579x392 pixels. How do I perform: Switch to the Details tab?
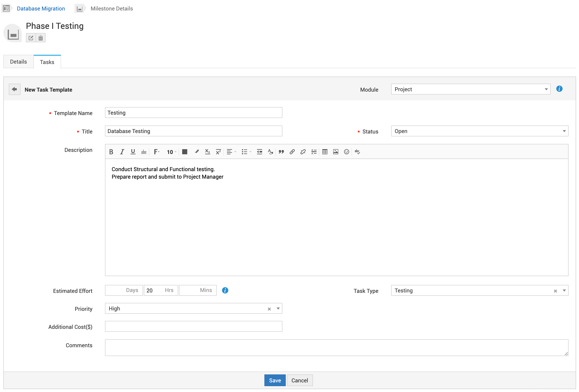tap(18, 61)
